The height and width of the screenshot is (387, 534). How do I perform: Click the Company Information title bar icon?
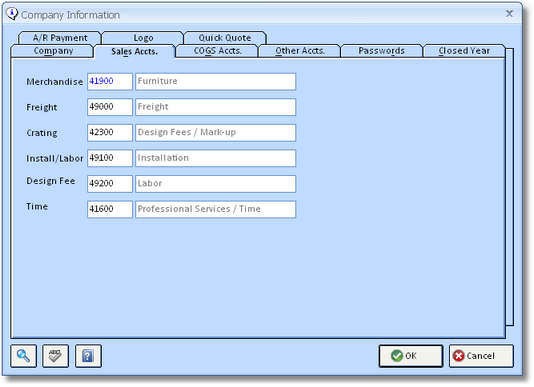tap(12, 14)
